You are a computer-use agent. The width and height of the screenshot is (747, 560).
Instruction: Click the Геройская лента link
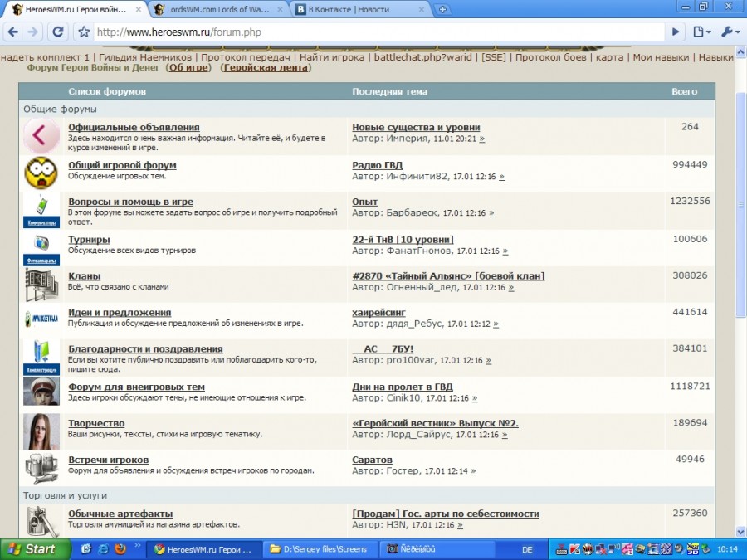point(266,68)
